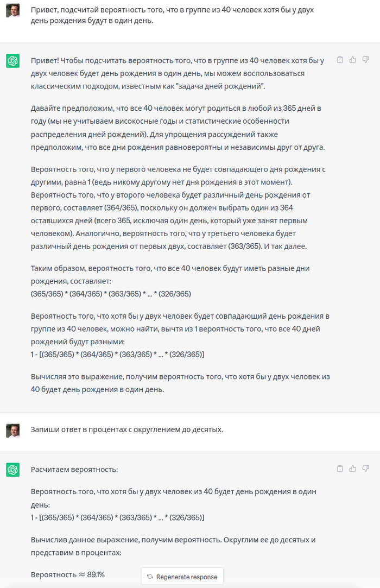Copy the second response starting 'Расчитаем вероятность'
This screenshot has height=588, width=380.
pos(340,469)
